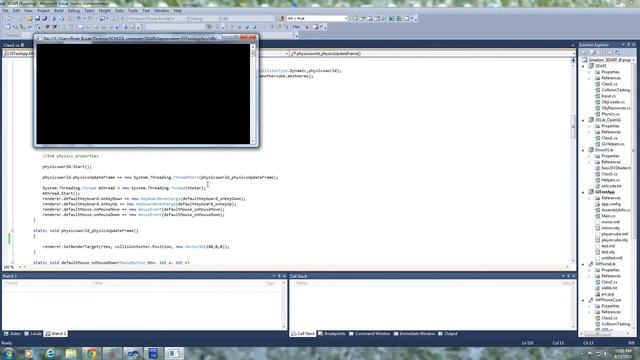This screenshot has height=360, width=640.
Task: Open the Project menu
Action: tap(43, 11)
